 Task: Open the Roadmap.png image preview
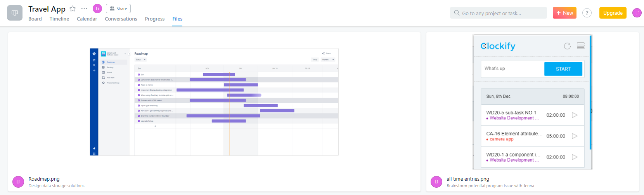[x=214, y=102]
